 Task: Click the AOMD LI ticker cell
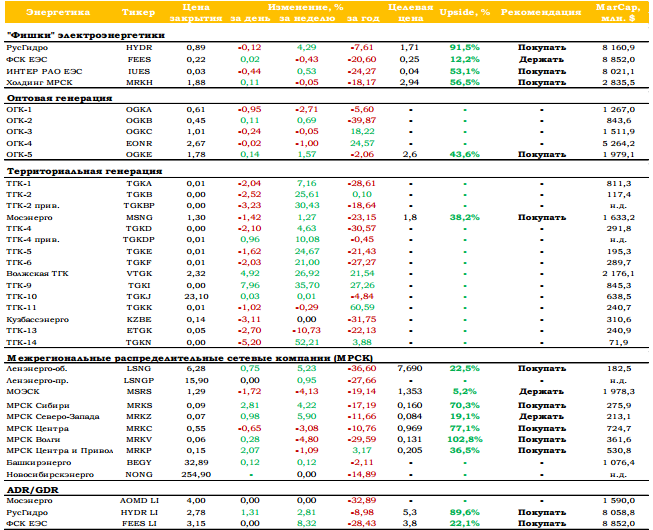[x=139, y=501]
